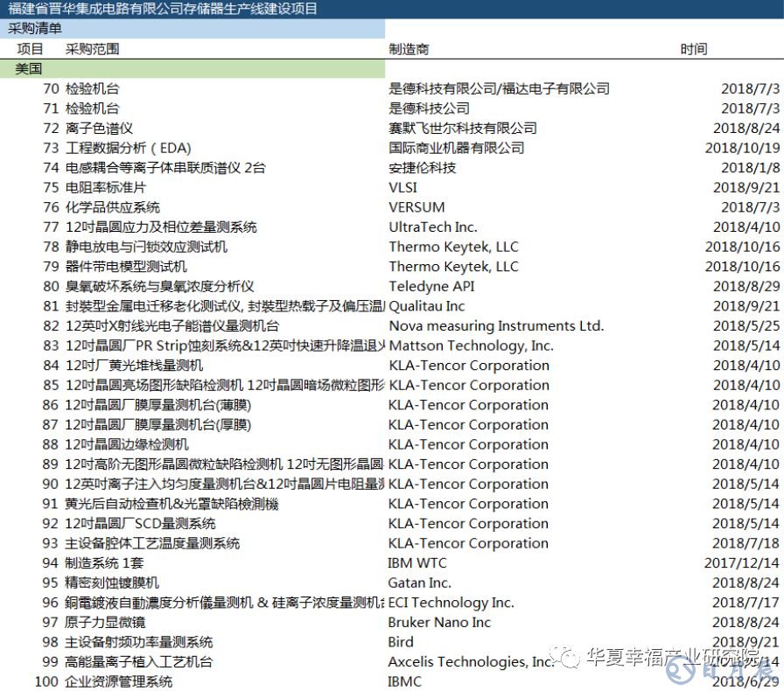This screenshot has height=691, width=784.
Task: Click the 时间 column header
Action: pyautogui.click(x=693, y=49)
